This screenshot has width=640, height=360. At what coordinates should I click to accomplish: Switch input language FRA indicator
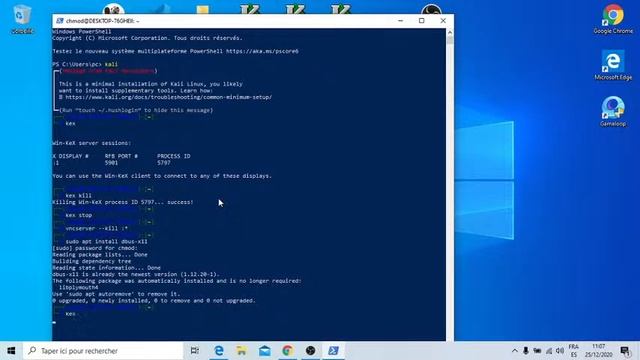[574, 351]
